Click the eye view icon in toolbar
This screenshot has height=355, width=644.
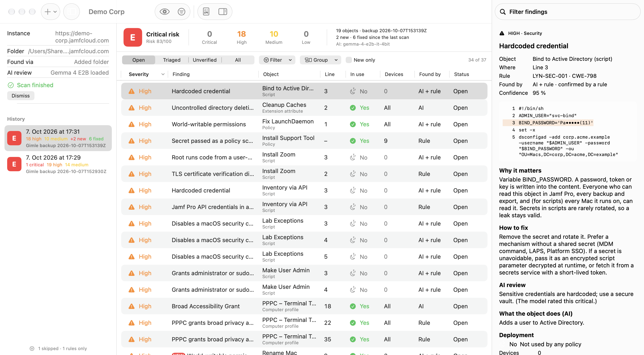[x=165, y=11]
